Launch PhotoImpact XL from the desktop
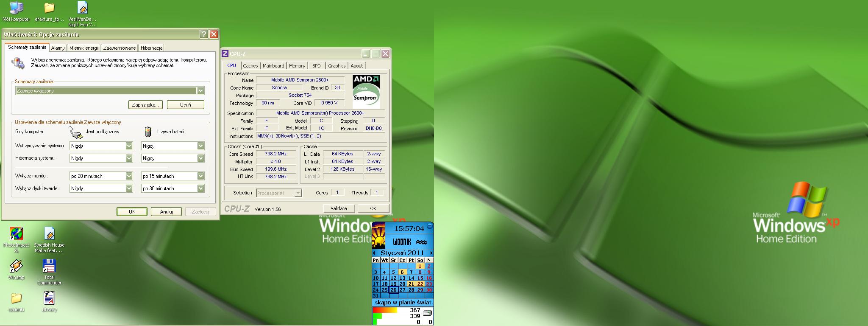868x326 pixels. 16,240
